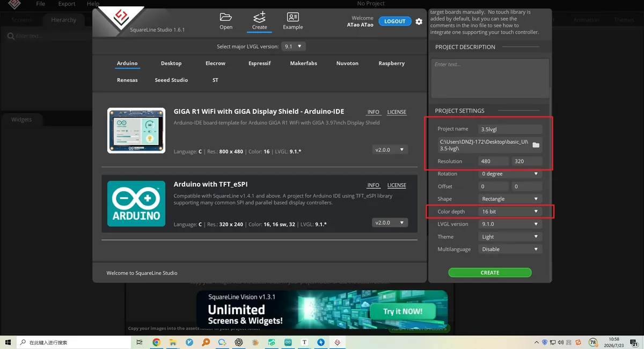Select the Raspberry platform tab

pyautogui.click(x=392, y=63)
